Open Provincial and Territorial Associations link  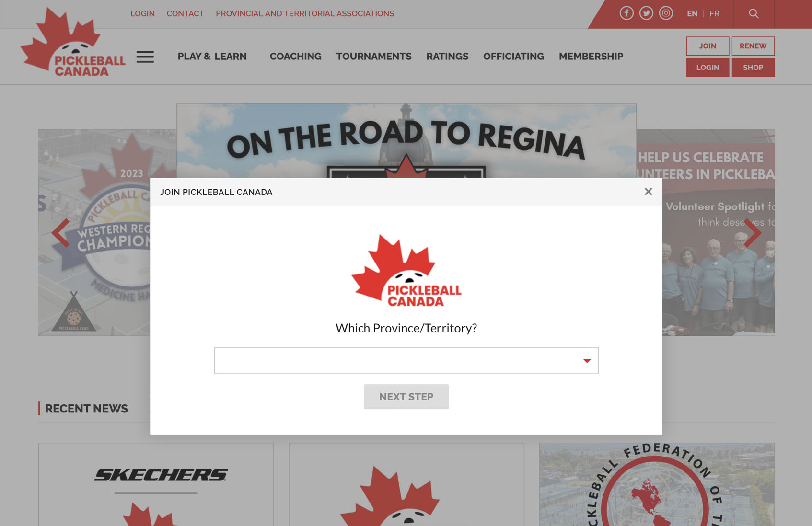[305, 13]
